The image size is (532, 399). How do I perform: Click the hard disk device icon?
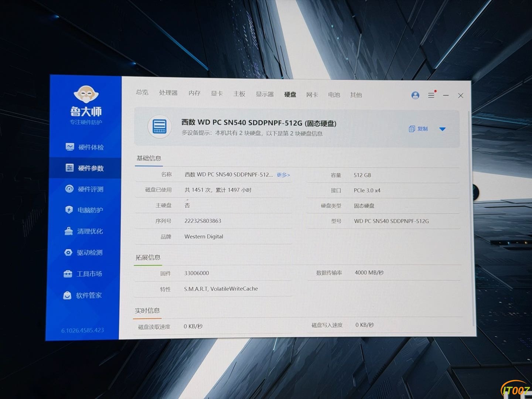tap(160, 127)
